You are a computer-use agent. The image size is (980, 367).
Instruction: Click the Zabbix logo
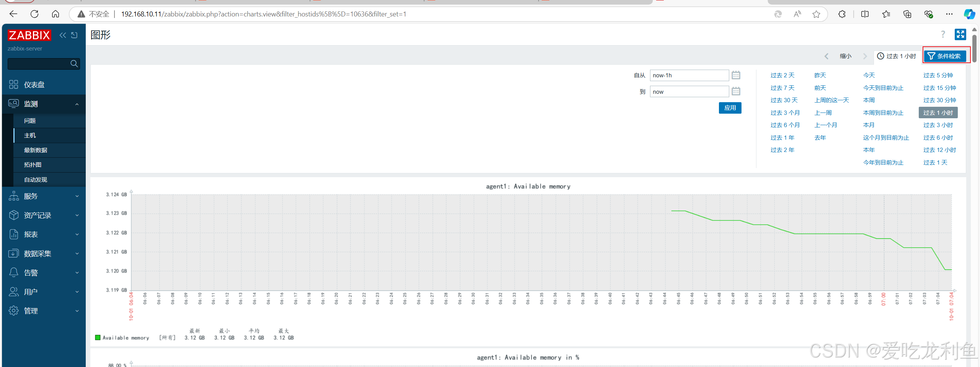pos(29,35)
